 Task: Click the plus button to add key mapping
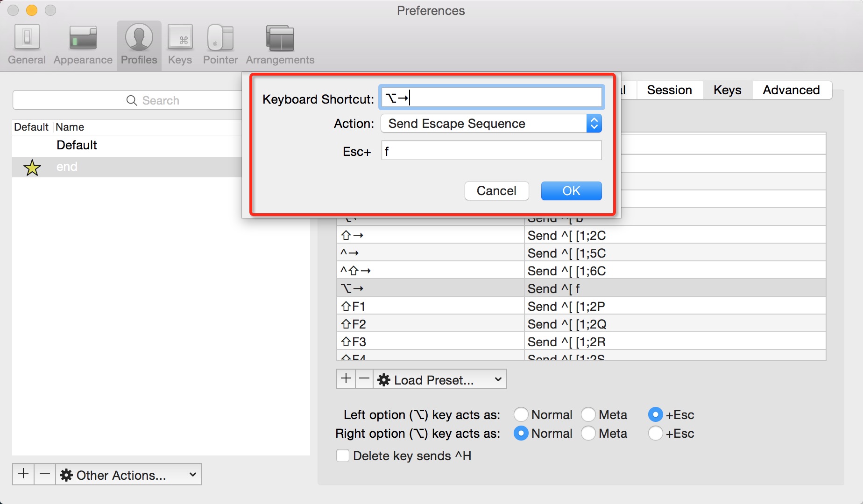pos(346,379)
